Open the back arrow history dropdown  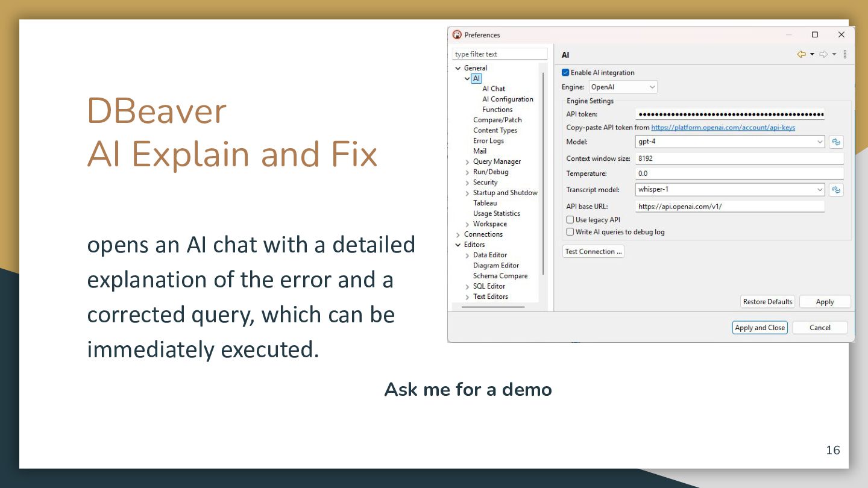[x=812, y=54]
